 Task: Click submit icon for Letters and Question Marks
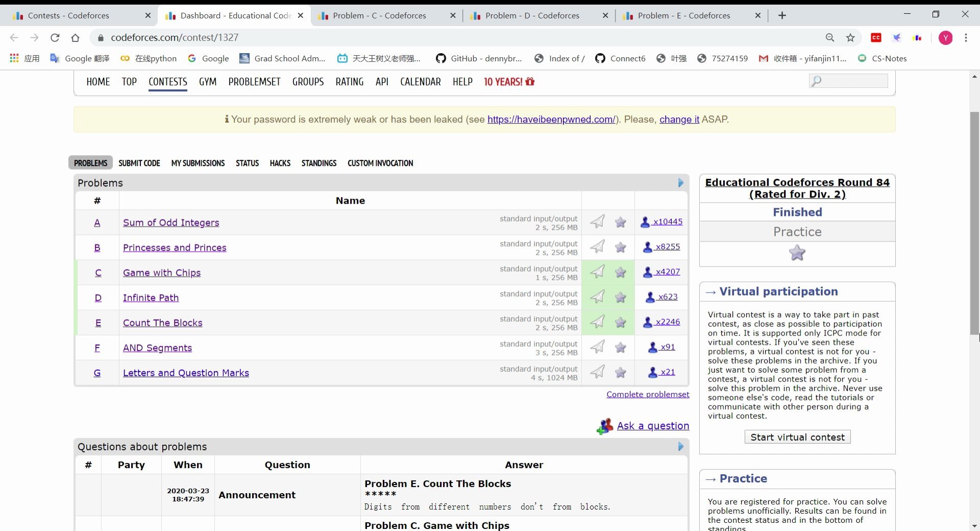point(597,372)
